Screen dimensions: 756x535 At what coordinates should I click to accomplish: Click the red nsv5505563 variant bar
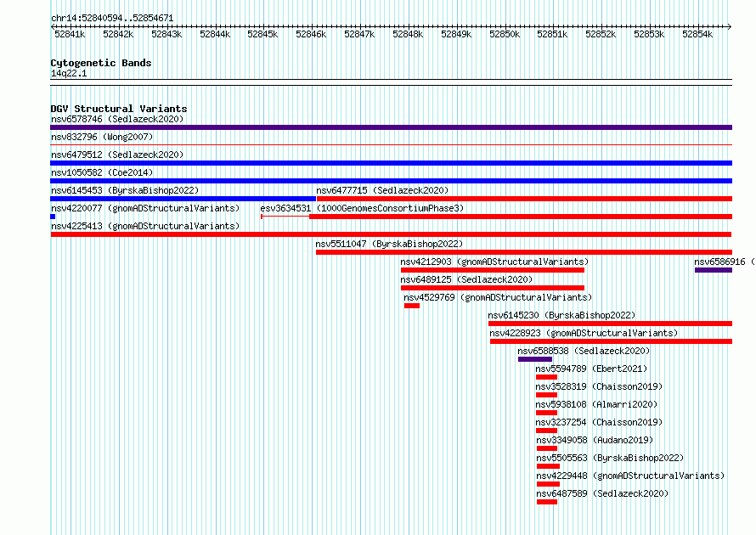coord(548,466)
